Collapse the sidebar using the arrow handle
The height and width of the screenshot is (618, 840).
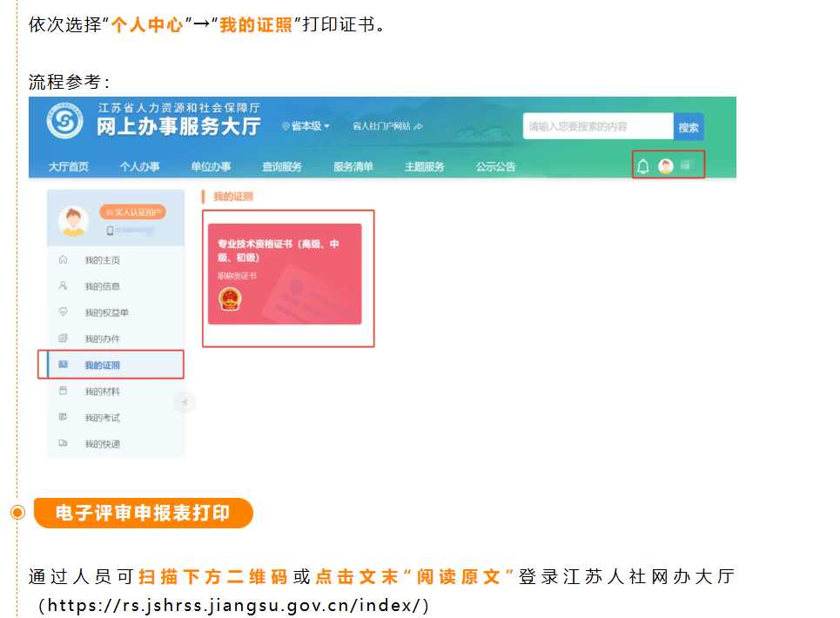[x=184, y=402]
